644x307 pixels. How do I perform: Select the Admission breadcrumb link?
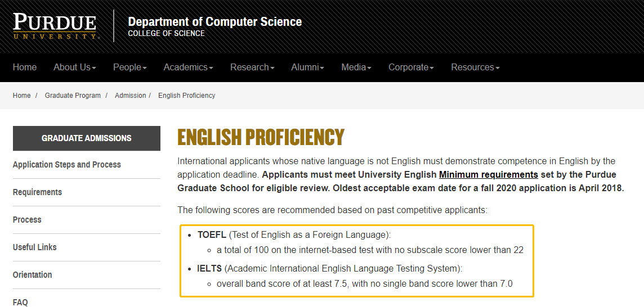(x=130, y=96)
